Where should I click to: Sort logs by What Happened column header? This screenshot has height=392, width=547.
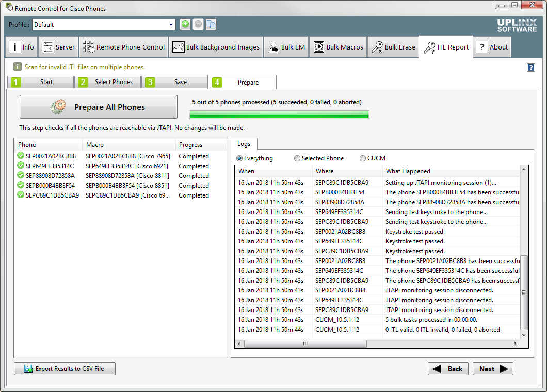tap(451, 171)
